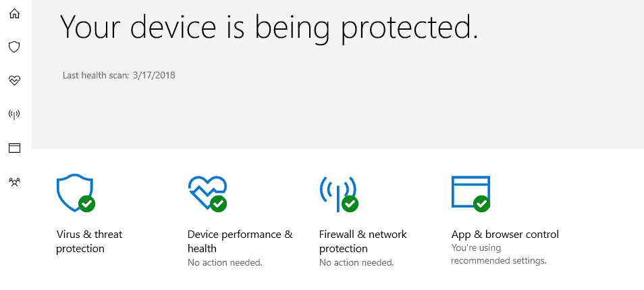Click the large blue browser window tile icon

tap(471, 194)
